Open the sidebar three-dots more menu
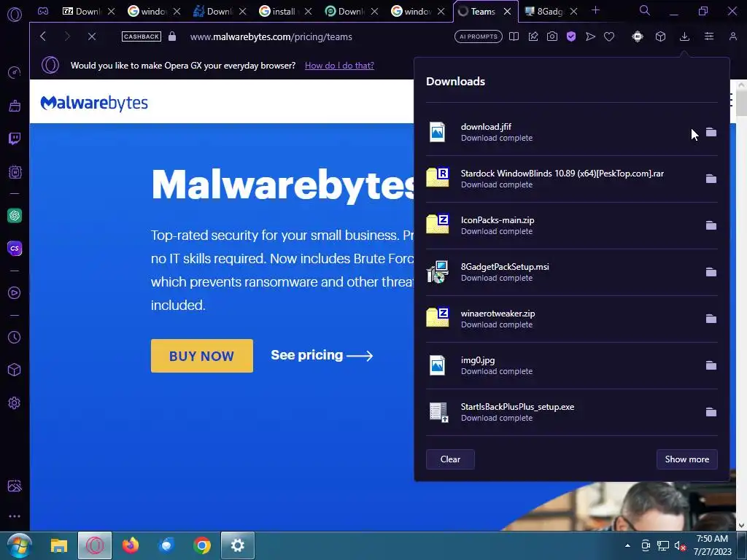747x560 pixels. coord(15,516)
